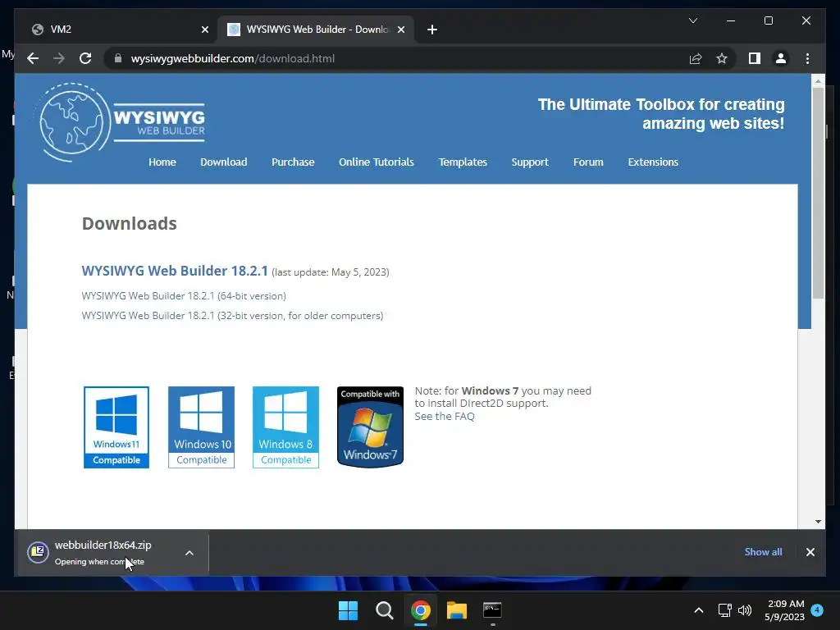Viewport: 840px width, 630px height.
Task: Open the Chrome profile icon
Action: pos(781,58)
